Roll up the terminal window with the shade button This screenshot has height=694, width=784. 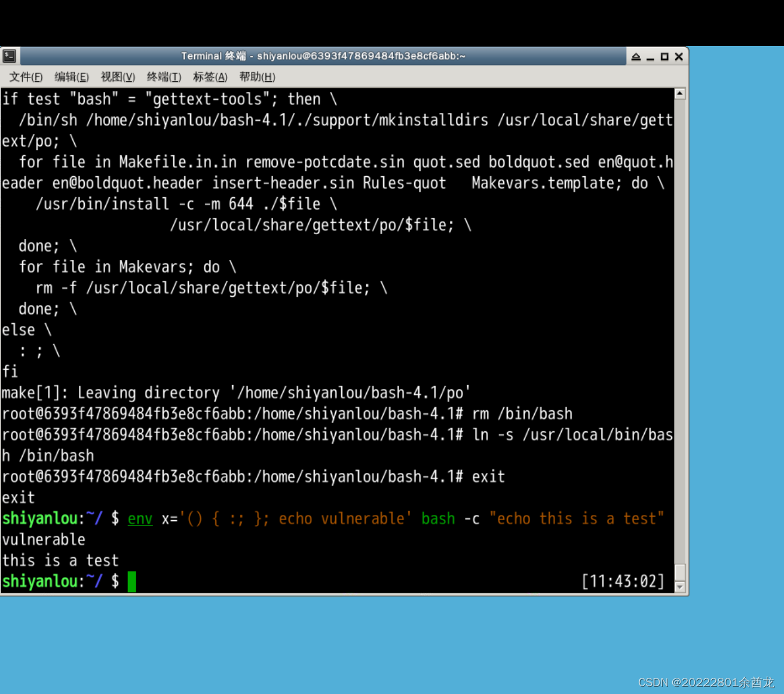636,57
